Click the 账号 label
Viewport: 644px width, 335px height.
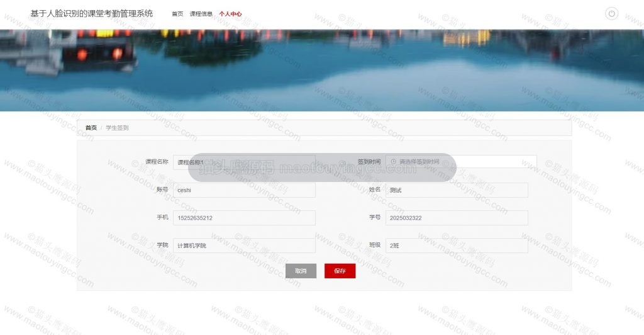(x=162, y=190)
